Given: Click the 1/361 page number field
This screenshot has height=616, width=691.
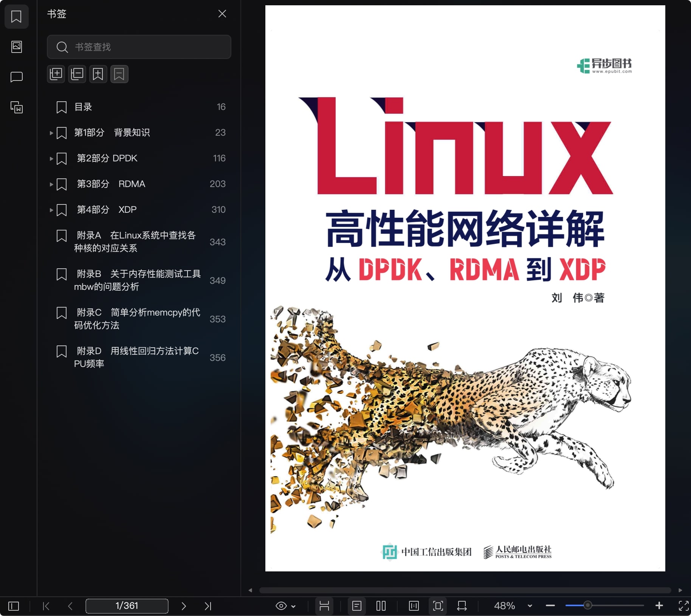Looking at the screenshot, I should pos(127,606).
